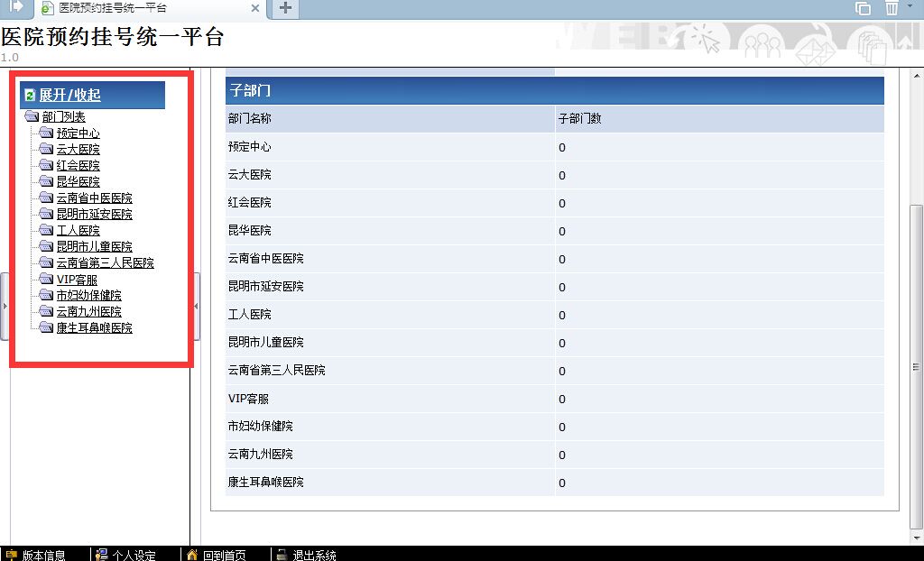Viewport: 924px width, 561px height.
Task: Select 红会医院 in the table
Action: pos(249,203)
